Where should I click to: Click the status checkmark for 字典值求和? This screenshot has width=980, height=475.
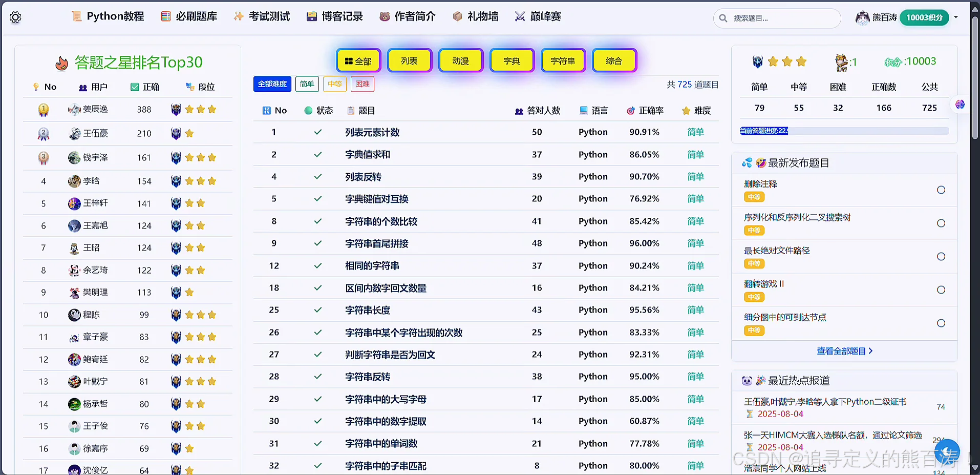click(318, 154)
